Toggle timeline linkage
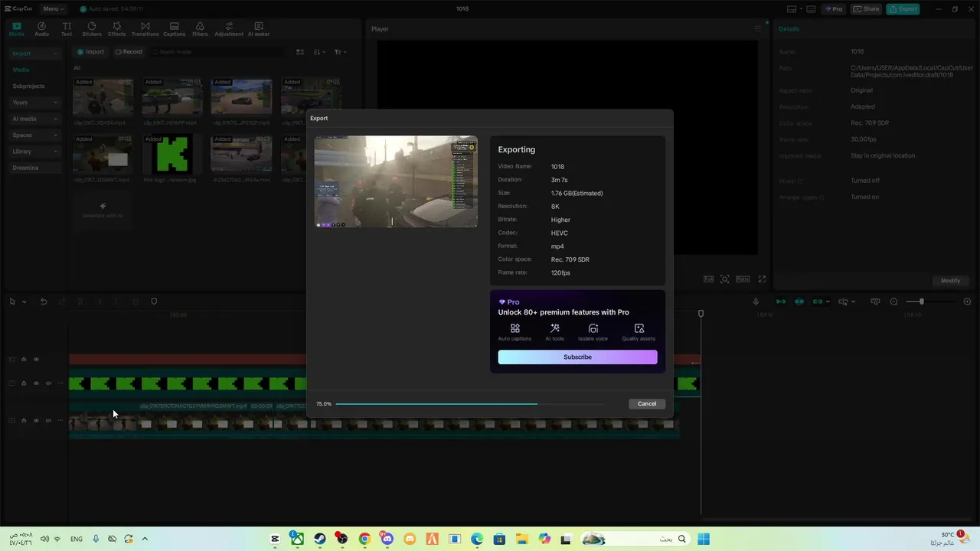Viewport: 980px width, 551px height. (817, 302)
